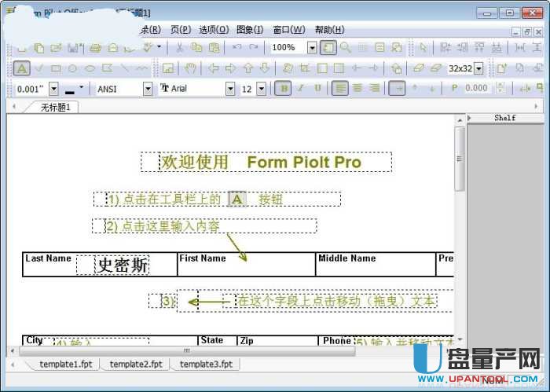Toggle bold text formatting
This screenshot has width=550, height=392.
click(x=284, y=89)
